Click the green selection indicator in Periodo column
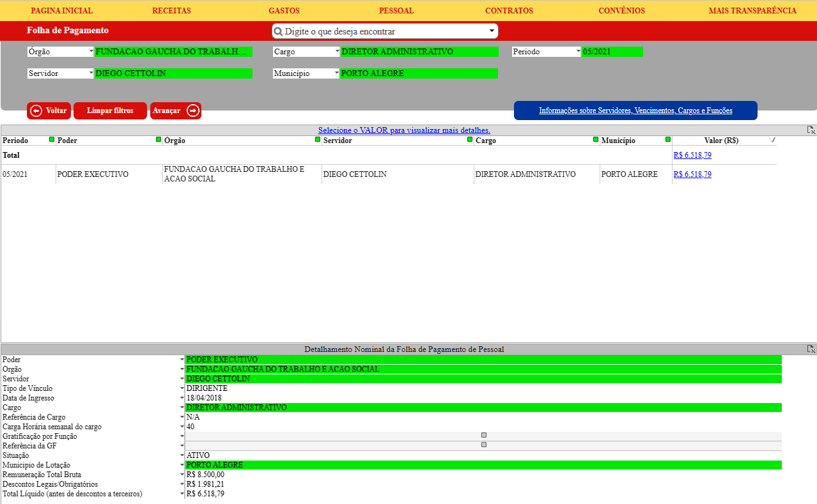Screen dimensions: 817x504 52,139
